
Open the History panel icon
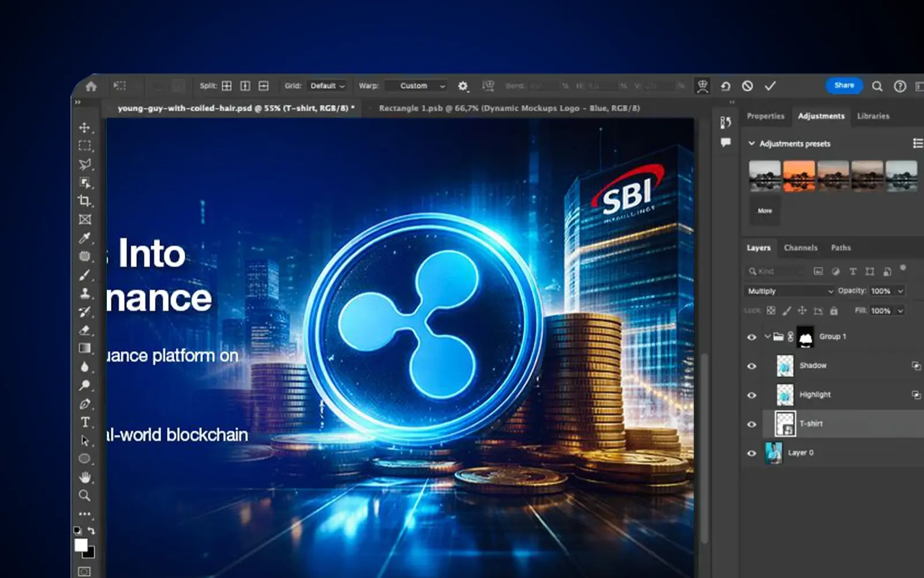(726, 122)
